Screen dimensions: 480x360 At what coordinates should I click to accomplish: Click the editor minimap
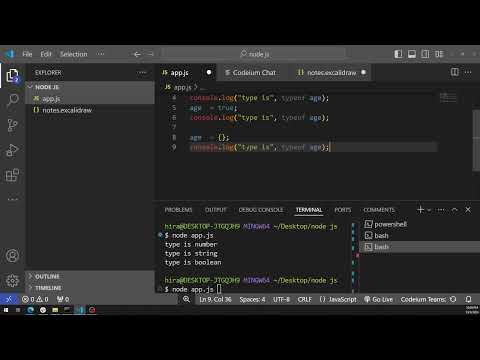[448, 97]
